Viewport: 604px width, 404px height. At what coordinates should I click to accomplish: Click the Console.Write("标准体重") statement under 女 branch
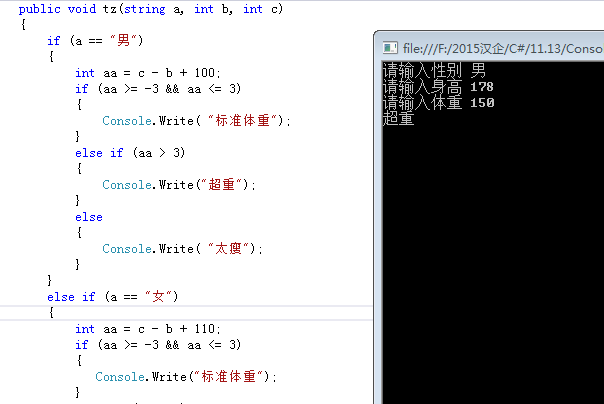[x=186, y=377]
